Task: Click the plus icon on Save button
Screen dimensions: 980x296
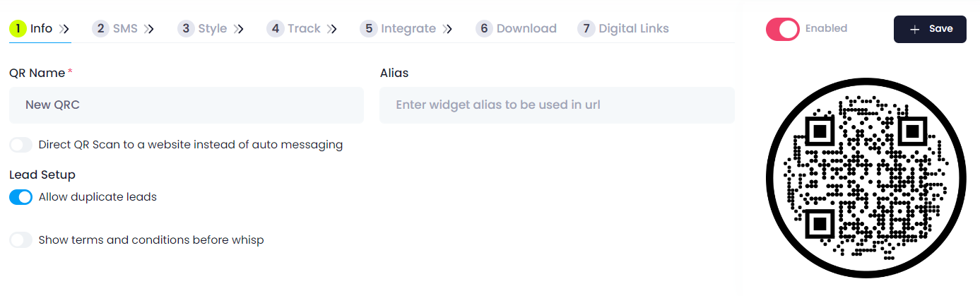Action: (x=915, y=29)
